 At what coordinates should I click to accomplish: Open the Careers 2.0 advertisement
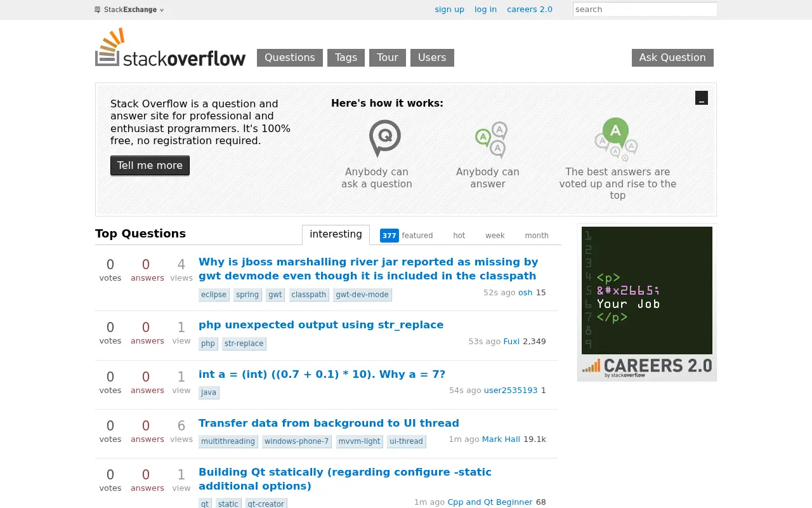(647, 302)
